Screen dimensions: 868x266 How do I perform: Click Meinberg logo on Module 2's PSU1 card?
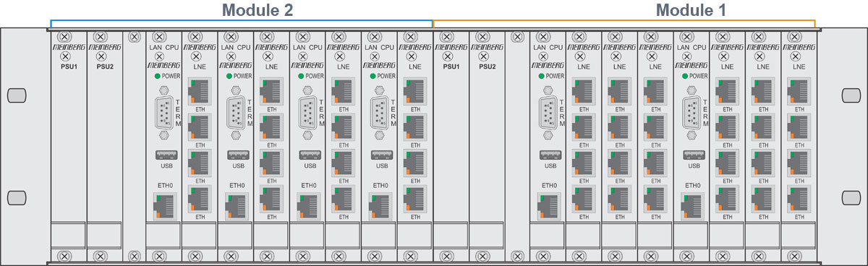point(68,47)
